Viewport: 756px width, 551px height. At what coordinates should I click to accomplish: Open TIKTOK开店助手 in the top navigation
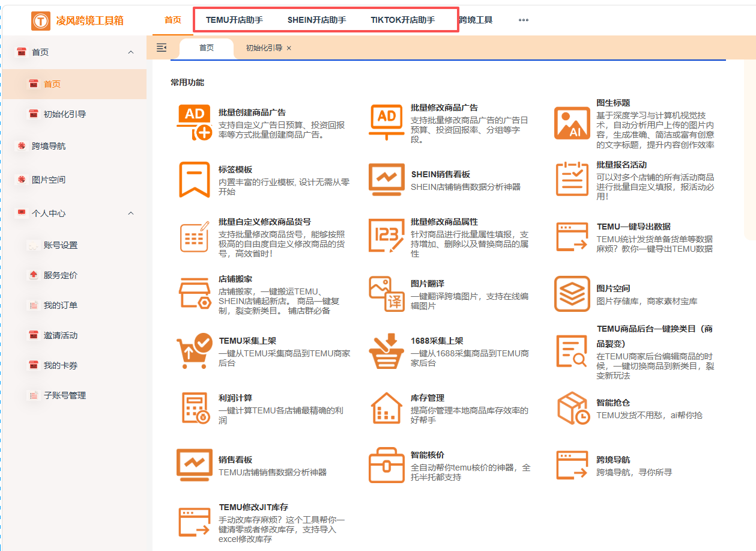(403, 20)
